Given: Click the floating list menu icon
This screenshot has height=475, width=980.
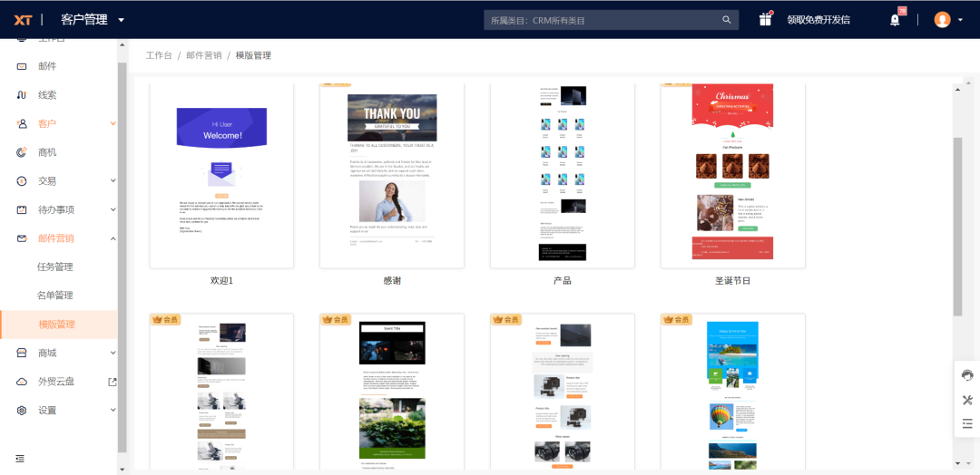Looking at the screenshot, I should (967, 424).
